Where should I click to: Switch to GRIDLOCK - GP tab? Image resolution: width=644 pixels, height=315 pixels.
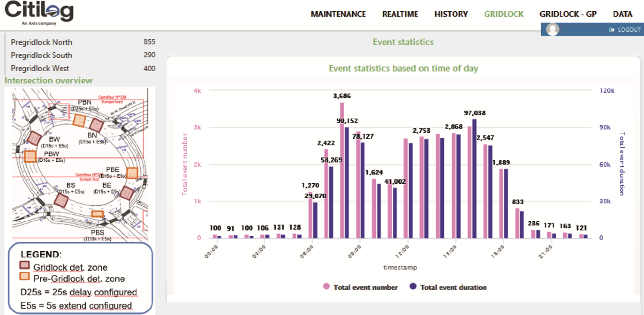click(x=568, y=14)
